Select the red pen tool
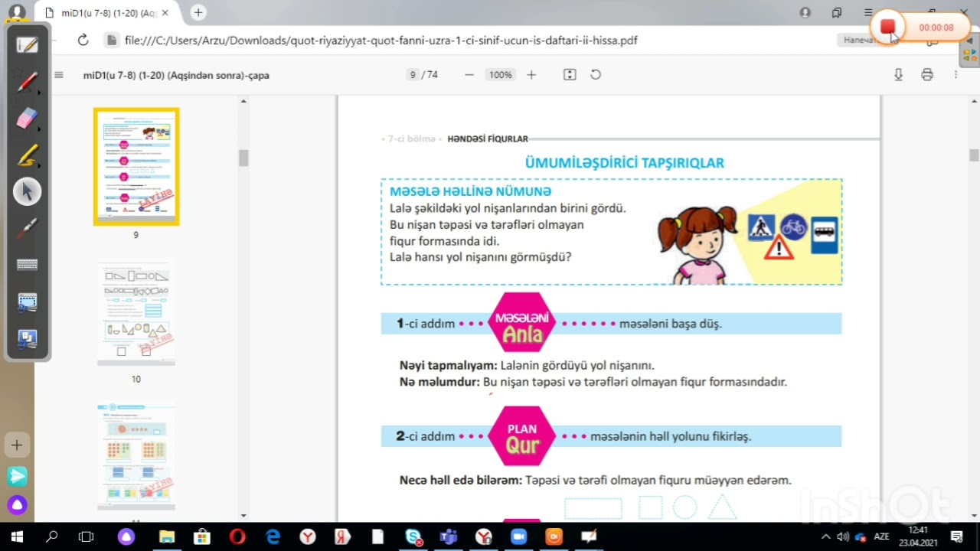The image size is (980, 551). pos(28,81)
